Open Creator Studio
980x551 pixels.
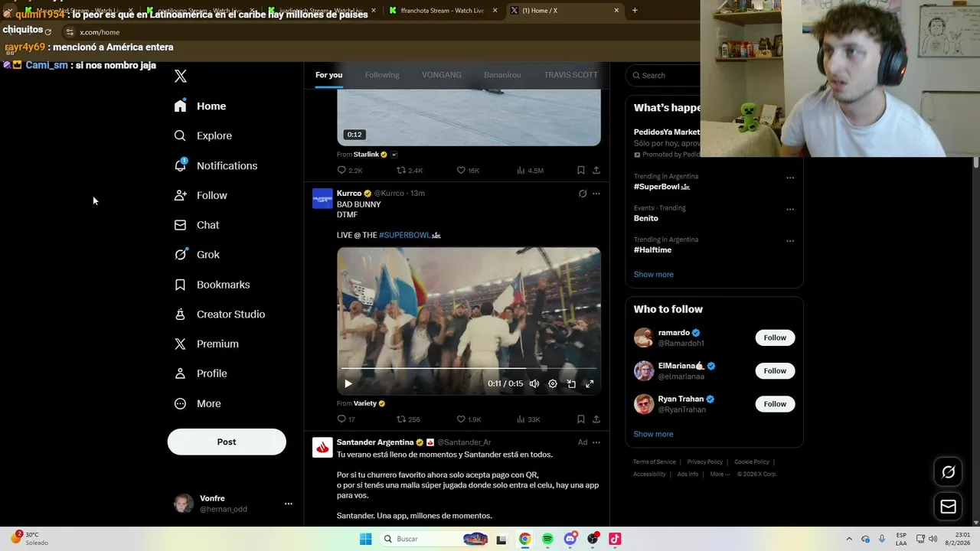pos(220,315)
